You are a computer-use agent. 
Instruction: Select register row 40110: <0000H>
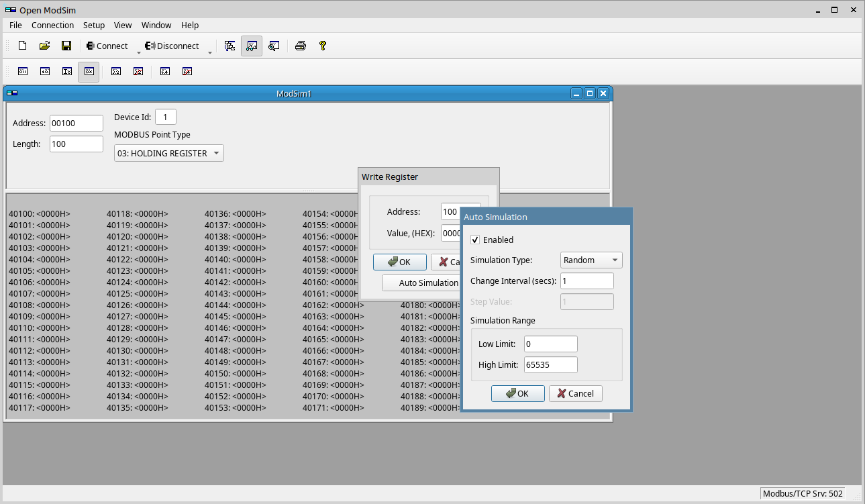click(40, 327)
